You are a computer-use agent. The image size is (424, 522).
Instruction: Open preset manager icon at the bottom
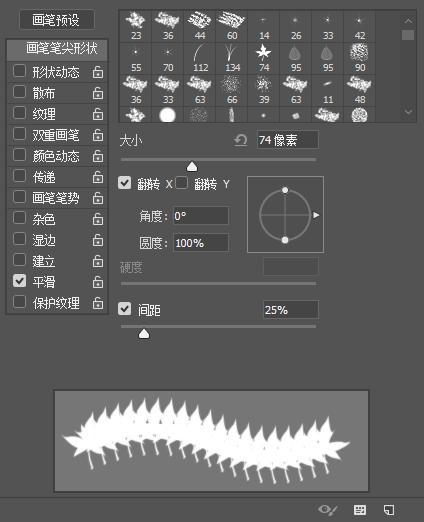[x=360, y=509]
